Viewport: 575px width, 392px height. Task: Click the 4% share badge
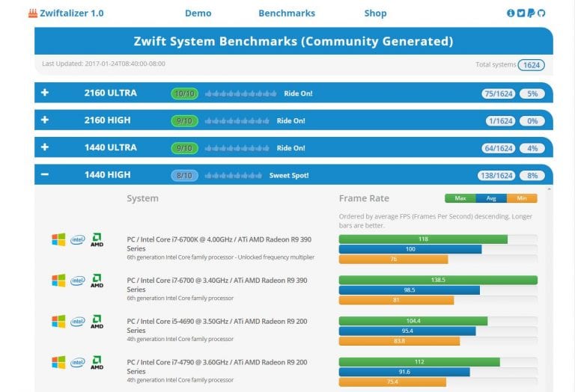532,148
